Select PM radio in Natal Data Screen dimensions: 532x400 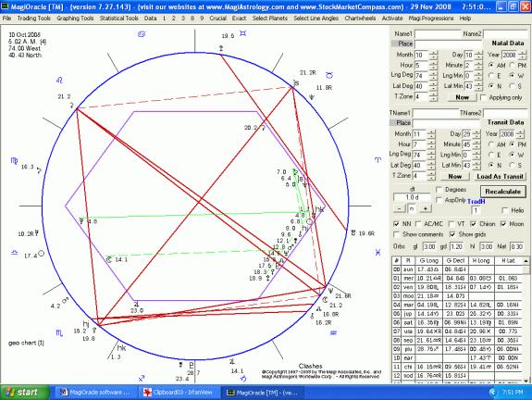coord(513,65)
